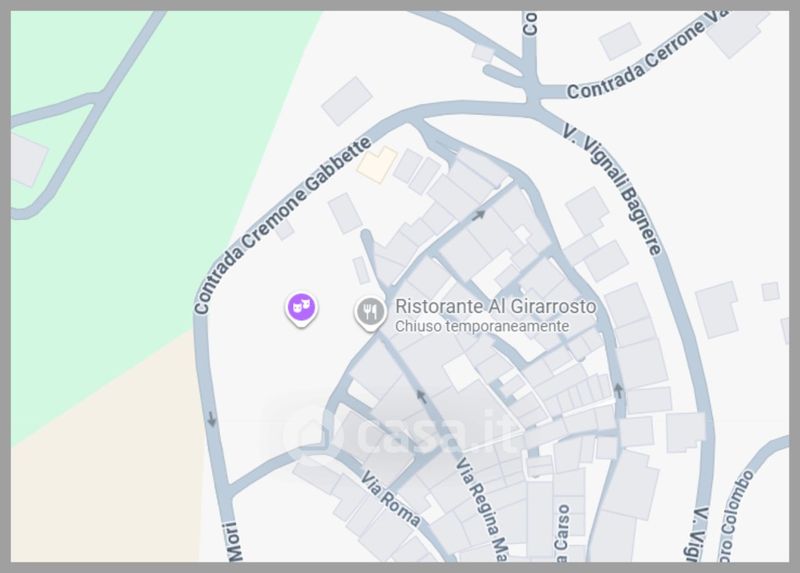Click one-way arrow on Via Regina street
The width and height of the screenshot is (800, 573).
click(x=421, y=395)
